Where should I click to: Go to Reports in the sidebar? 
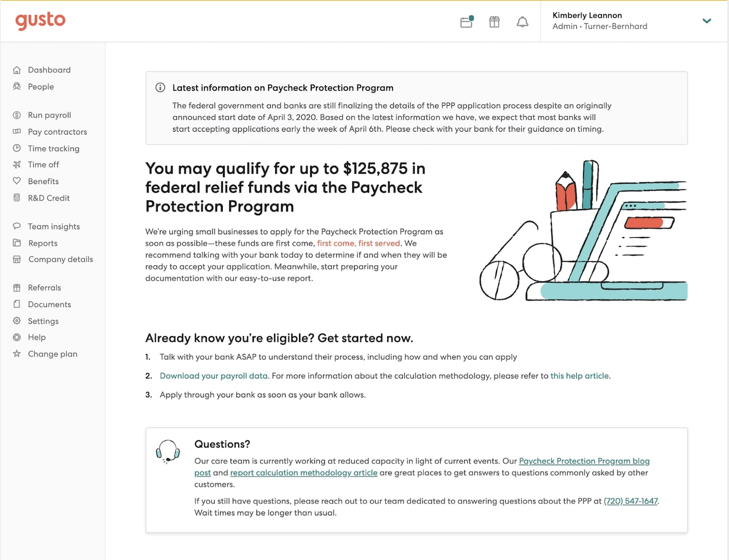click(x=43, y=243)
